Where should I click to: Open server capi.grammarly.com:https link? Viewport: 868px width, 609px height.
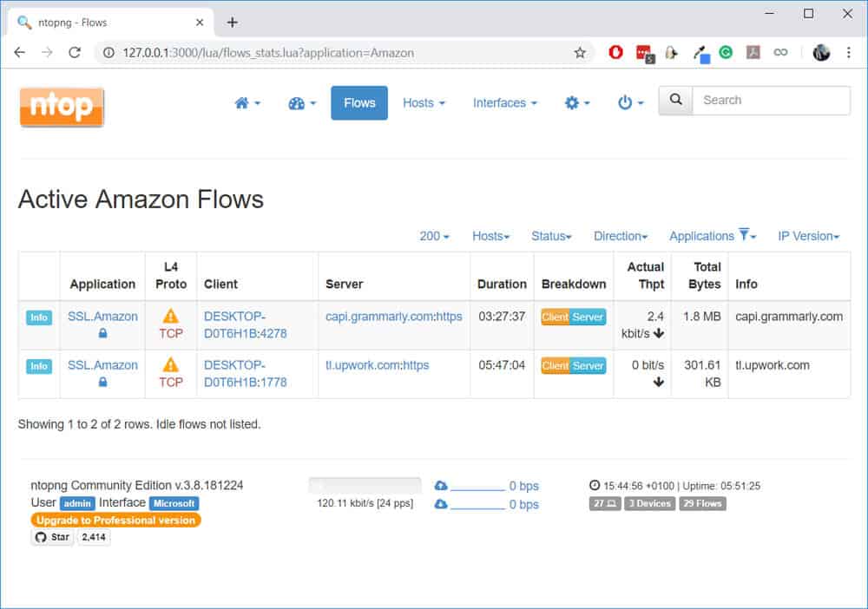393,317
